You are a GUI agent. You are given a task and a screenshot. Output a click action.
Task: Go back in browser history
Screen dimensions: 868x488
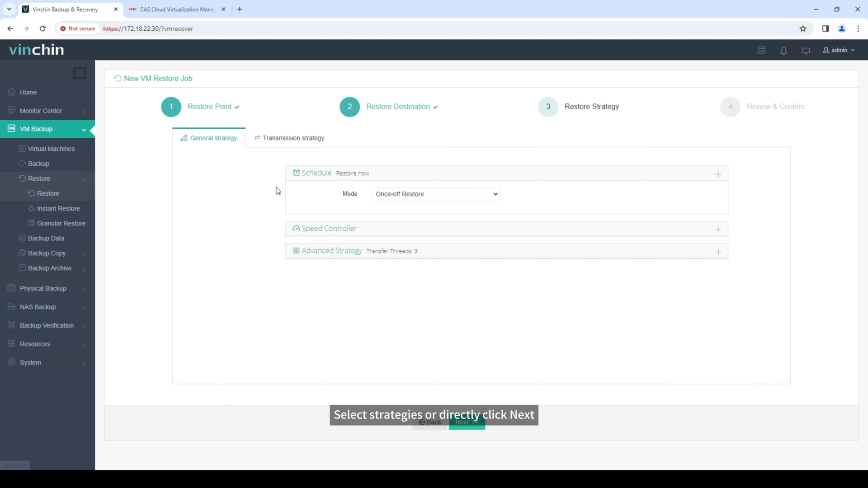point(10,28)
